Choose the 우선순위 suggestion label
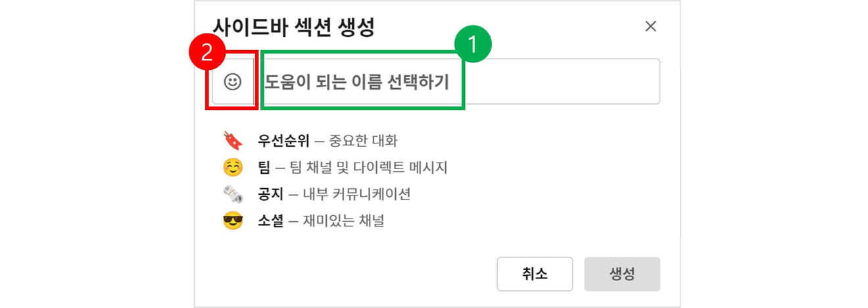 point(283,141)
